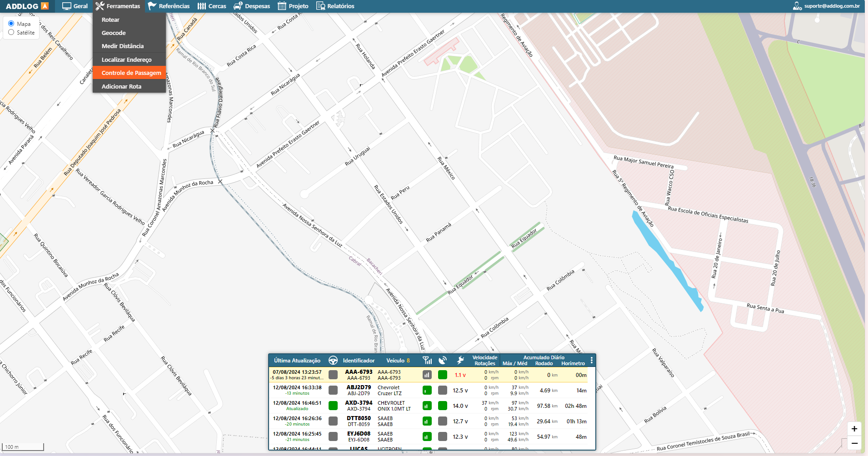868x456 pixels.
Task: Click the power plug voltage header icon
Action: pos(460,361)
